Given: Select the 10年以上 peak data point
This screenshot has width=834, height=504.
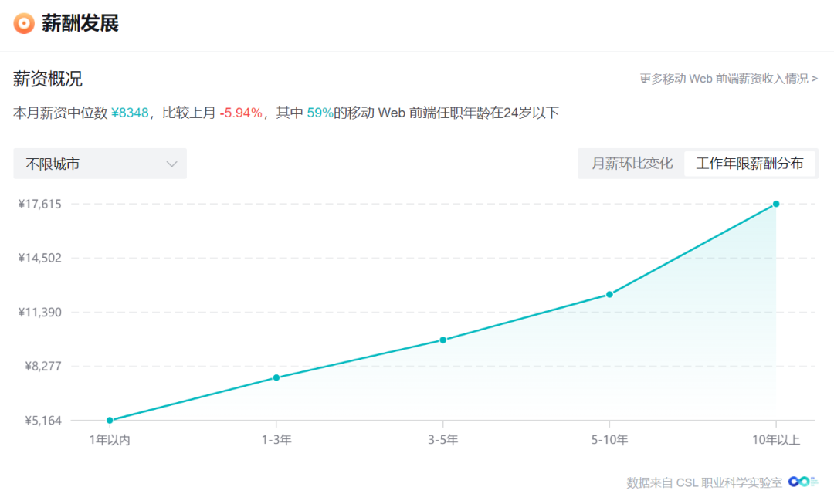Looking at the screenshot, I should [x=776, y=204].
